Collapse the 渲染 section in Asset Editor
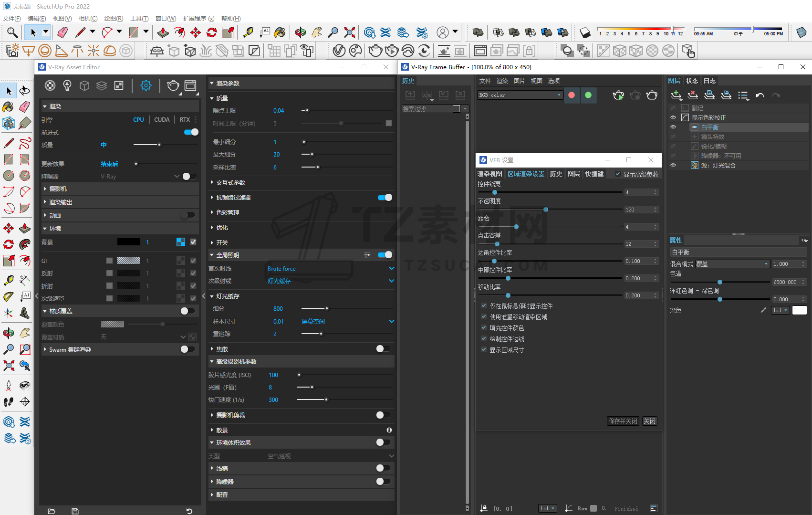 click(45, 106)
